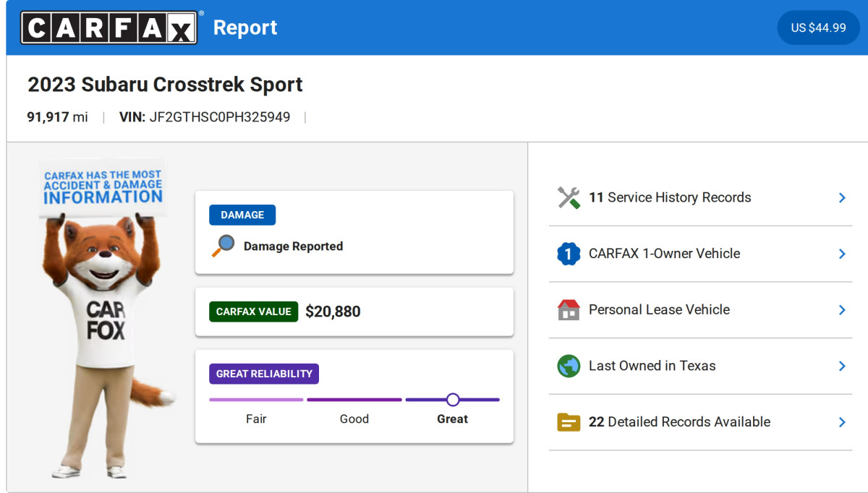Open the Personal Lease Vehicle link
Image resolution: width=868 pixels, height=493 pixels.
659,309
